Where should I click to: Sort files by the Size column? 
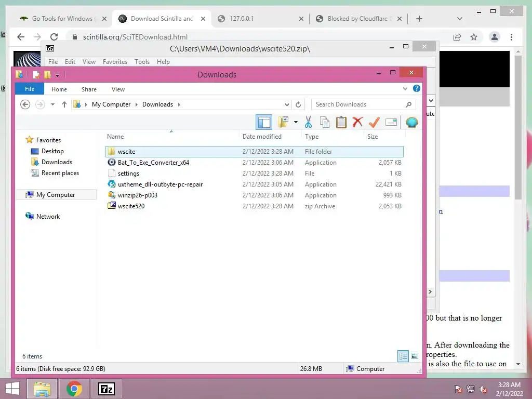click(372, 137)
